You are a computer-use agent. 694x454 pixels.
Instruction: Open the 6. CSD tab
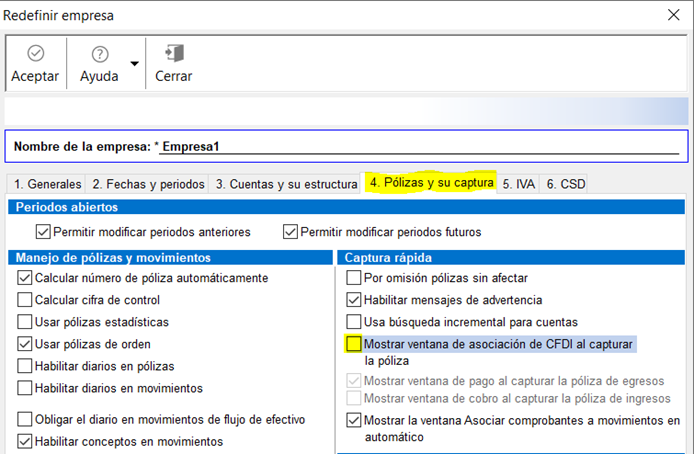[x=566, y=184]
